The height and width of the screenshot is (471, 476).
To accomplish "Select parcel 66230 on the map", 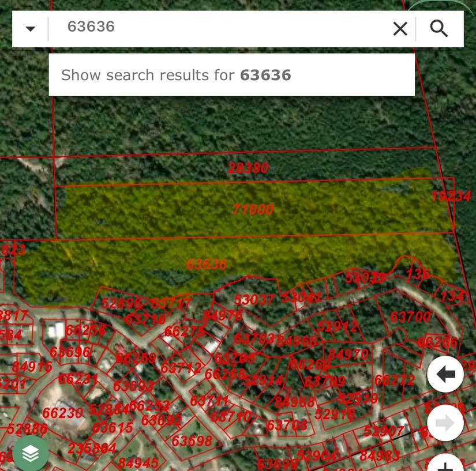I will [62, 413].
